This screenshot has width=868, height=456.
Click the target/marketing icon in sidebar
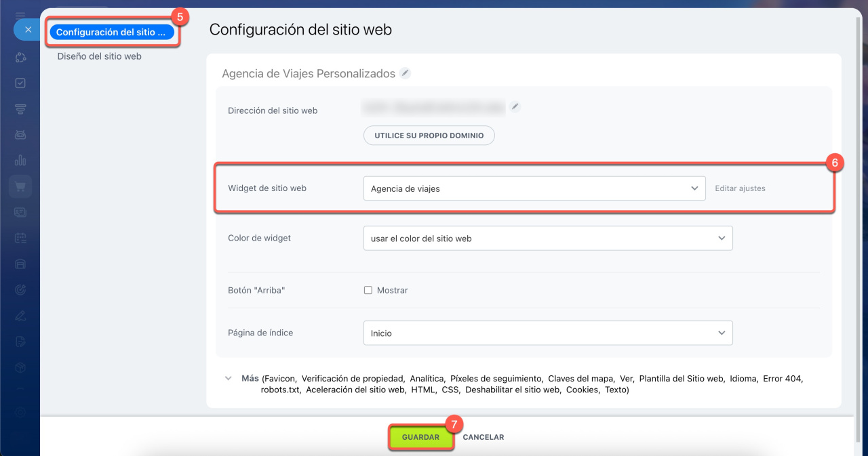[x=20, y=289]
